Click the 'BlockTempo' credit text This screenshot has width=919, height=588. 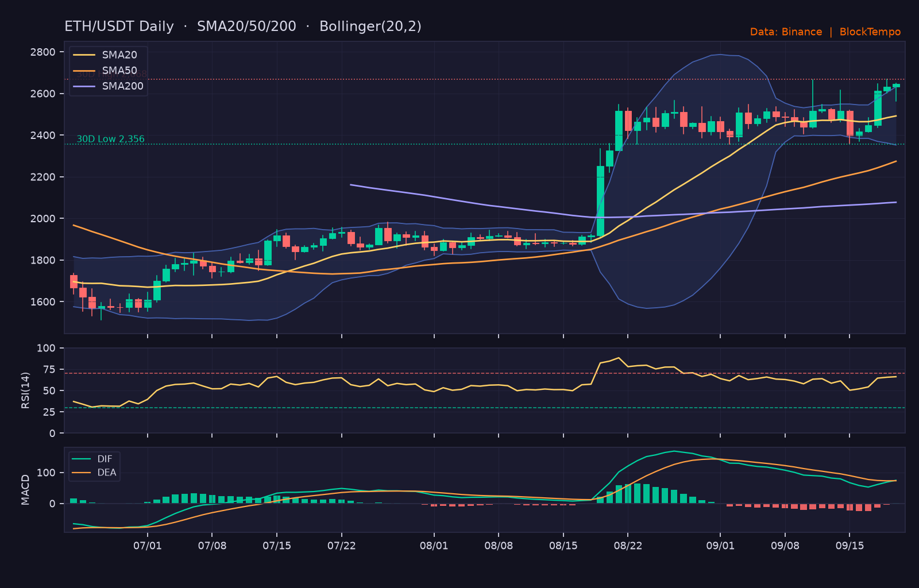[870, 32]
